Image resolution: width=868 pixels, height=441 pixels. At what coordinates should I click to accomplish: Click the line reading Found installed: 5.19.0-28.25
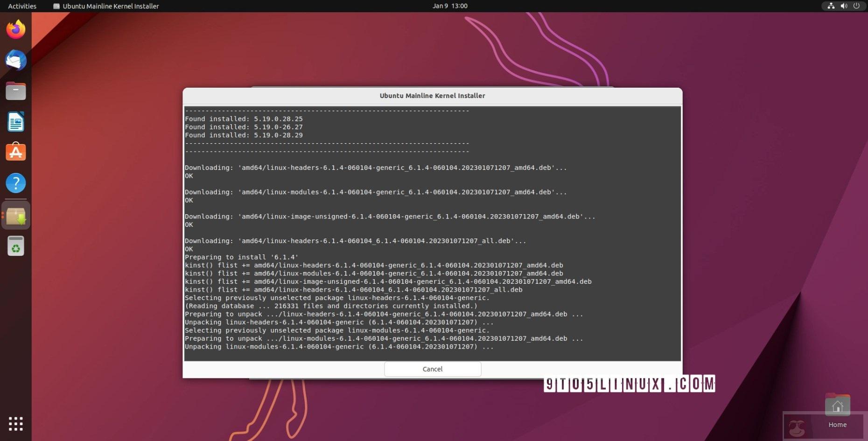(244, 119)
